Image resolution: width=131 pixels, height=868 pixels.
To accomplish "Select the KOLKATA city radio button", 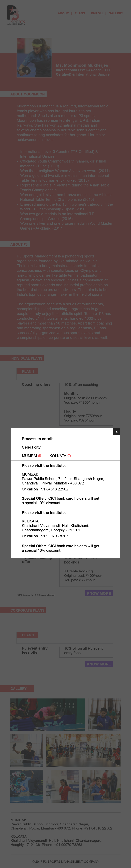I will click(x=69, y=456).
